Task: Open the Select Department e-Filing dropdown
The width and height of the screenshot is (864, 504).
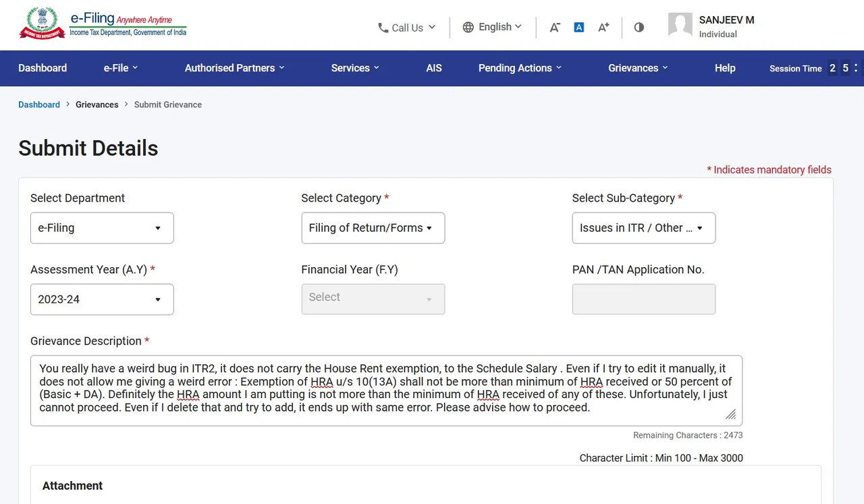Action: [102, 228]
